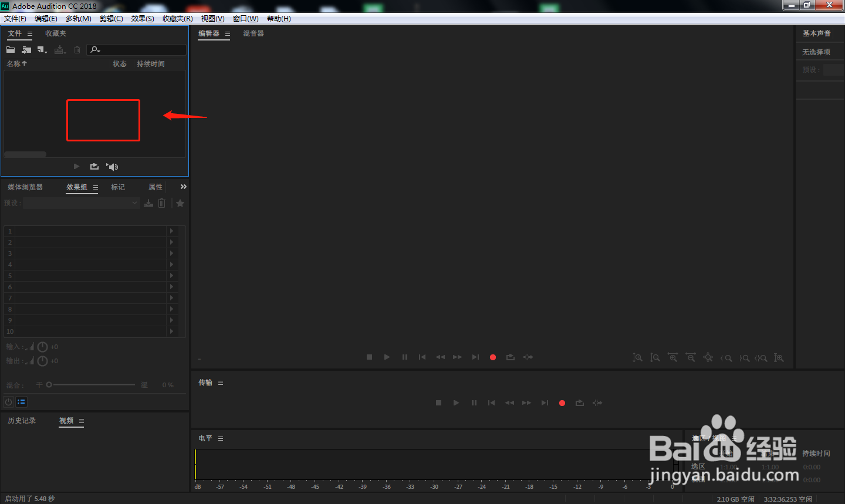Open the 预设 dropdown in effects rack
Screen dimensions: 845x504
tap(81, 203)
